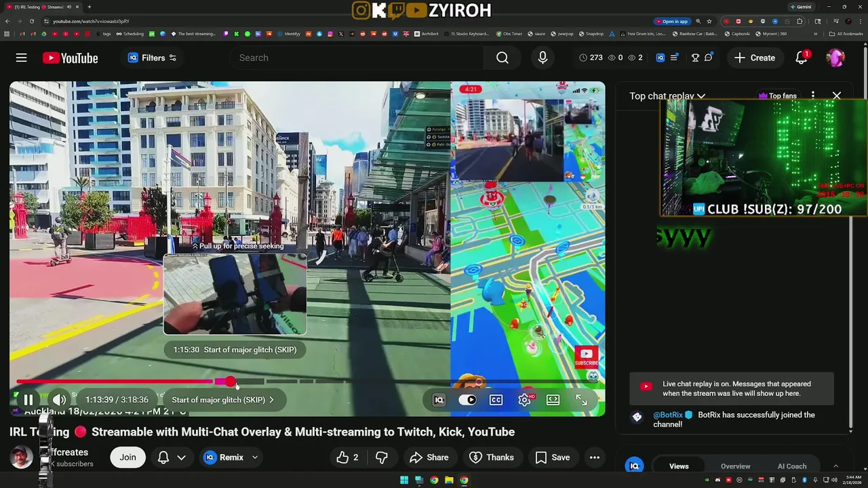Open the vidIQ icon in header bar
This screenshot has height=488, width=868.
point(660,58)
